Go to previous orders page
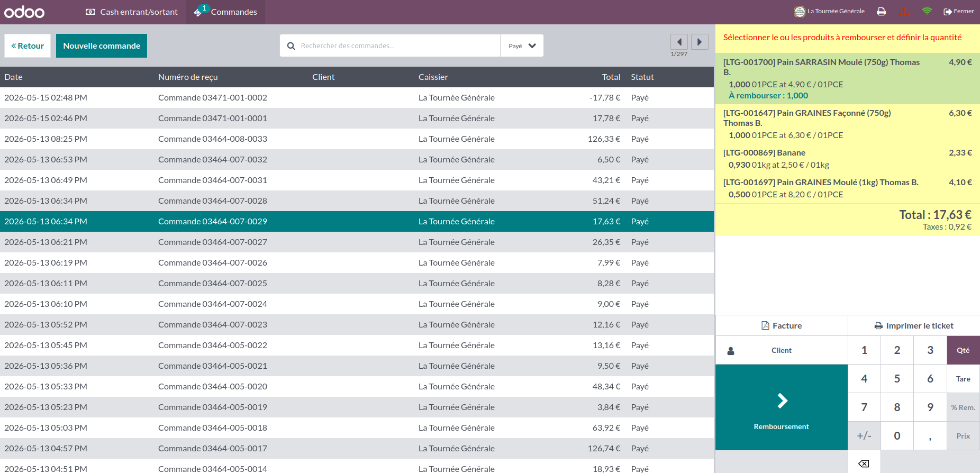 coord(679,42)
